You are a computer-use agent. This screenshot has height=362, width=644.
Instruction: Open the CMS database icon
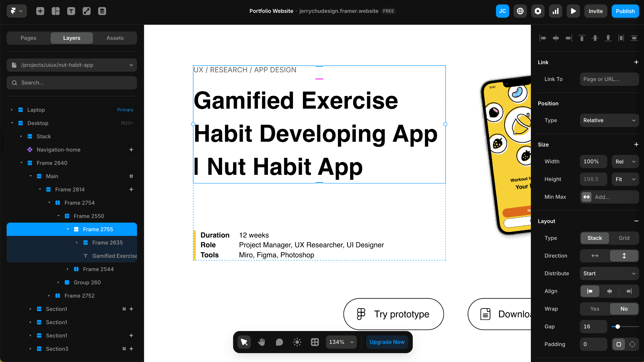(102, 11)
